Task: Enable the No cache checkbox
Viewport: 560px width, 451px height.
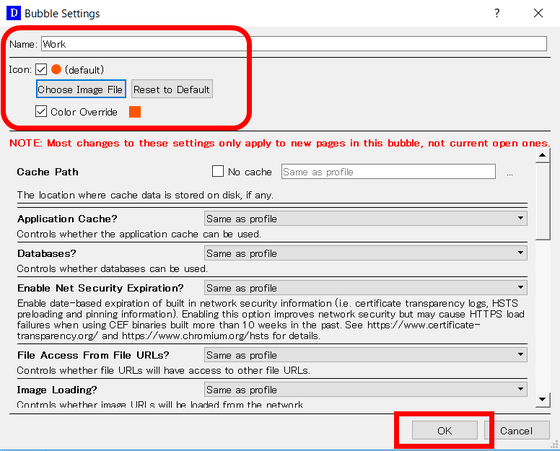Action: click(x=218, y=171)
